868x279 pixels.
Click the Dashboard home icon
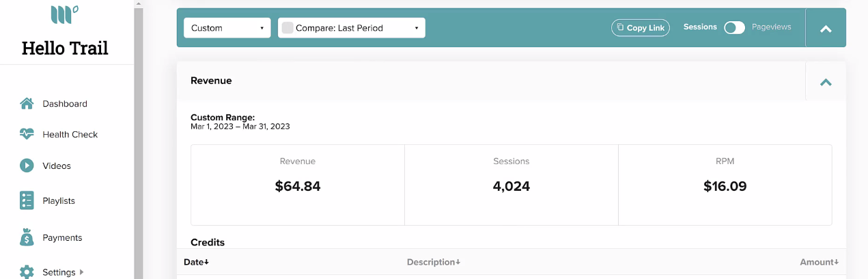[x=27, y=104]
